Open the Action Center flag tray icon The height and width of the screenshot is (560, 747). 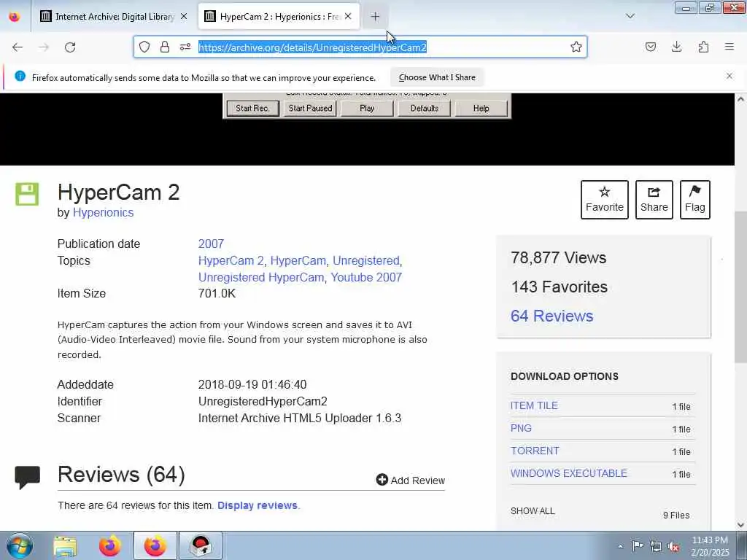click(x=638, y=545)
